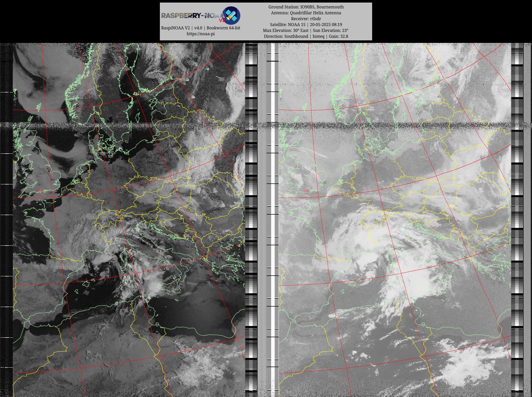Click the 'Receiver: rtlsdr' text

(306, 19)
